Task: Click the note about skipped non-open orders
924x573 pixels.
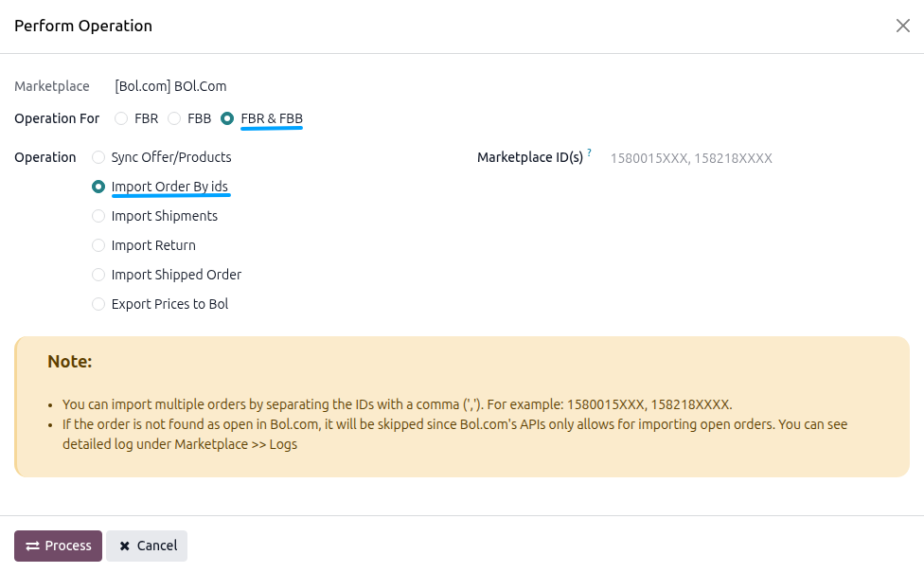Action: [x=455, y=435]
